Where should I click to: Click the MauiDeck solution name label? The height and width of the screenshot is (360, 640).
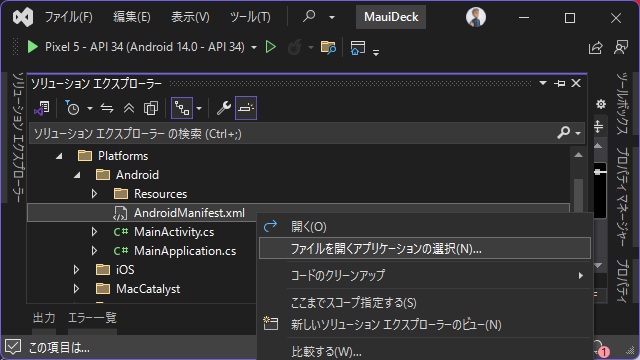click(x=391, y=17)
